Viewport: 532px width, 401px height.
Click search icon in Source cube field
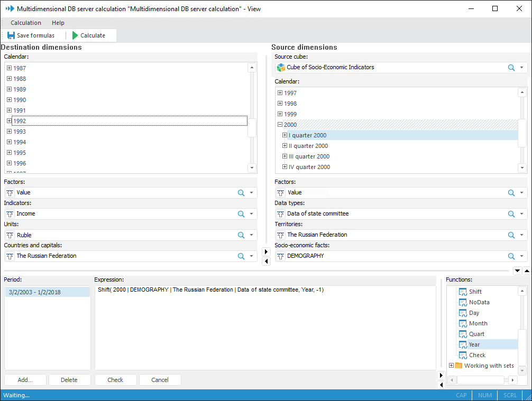[511, 68]
